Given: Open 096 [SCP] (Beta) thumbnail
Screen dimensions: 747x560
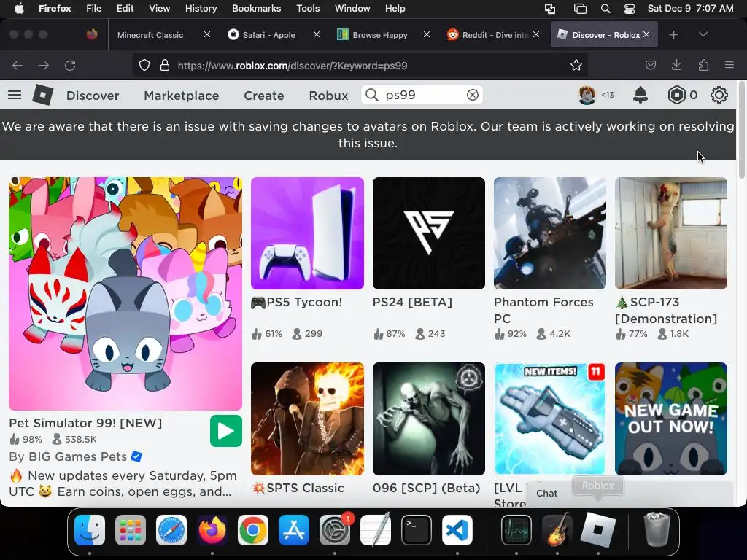Looking at the screenshot, I should coord(429,419).
